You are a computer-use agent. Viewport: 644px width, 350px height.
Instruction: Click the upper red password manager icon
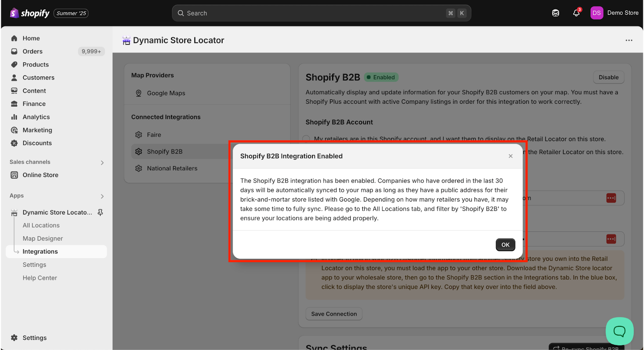coord(611,198)
